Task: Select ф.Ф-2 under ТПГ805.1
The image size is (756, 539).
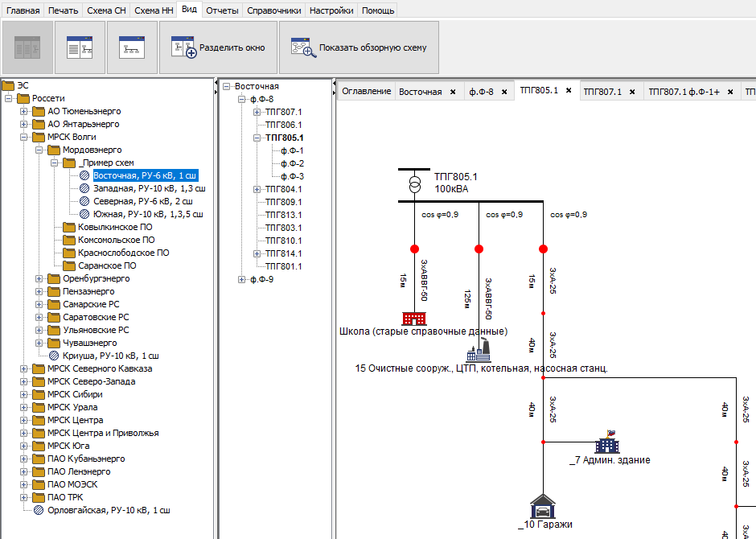Action: pos(292,163)
